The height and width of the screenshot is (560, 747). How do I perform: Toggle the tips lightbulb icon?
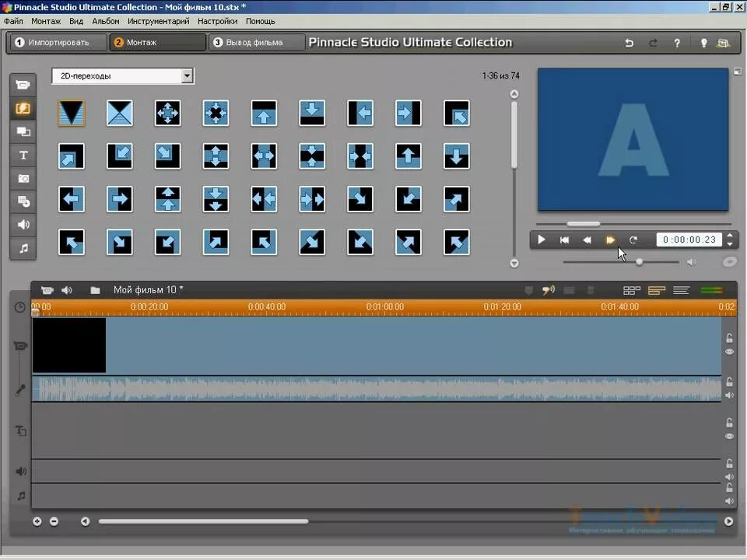point(703,43)
